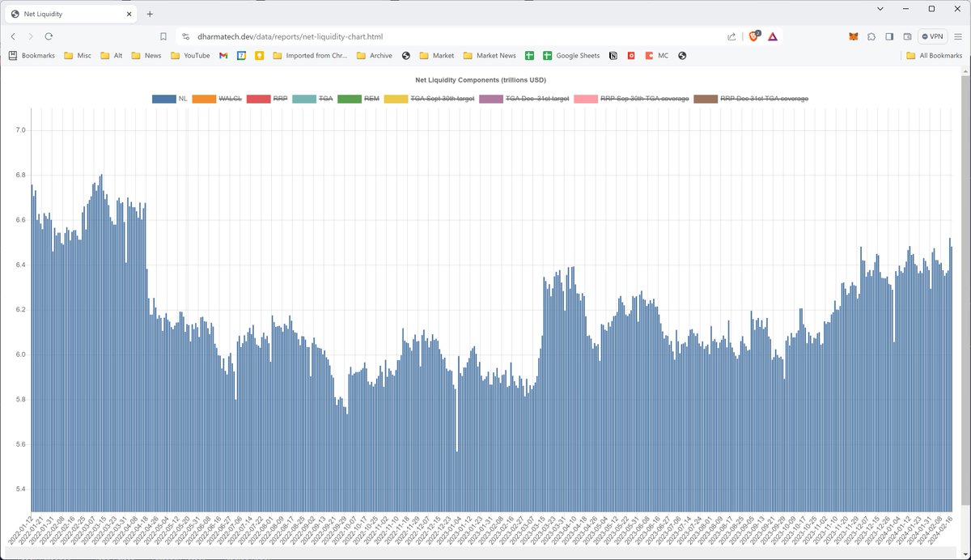Click the forward navigation arrow

[31, 36]
